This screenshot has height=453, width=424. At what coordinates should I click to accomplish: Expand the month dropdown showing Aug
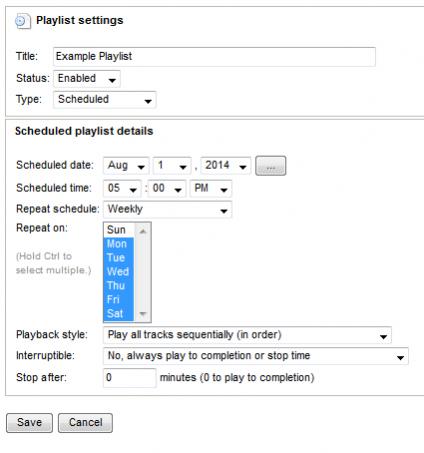(x=126, y=166)
